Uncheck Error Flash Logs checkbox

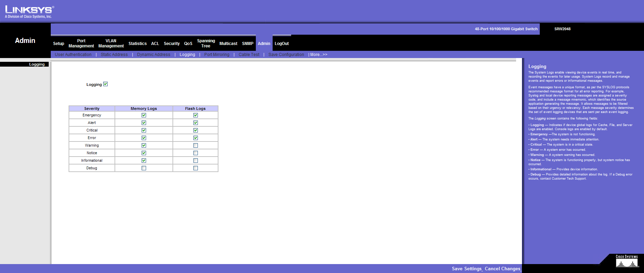click(x=195, y=138)
